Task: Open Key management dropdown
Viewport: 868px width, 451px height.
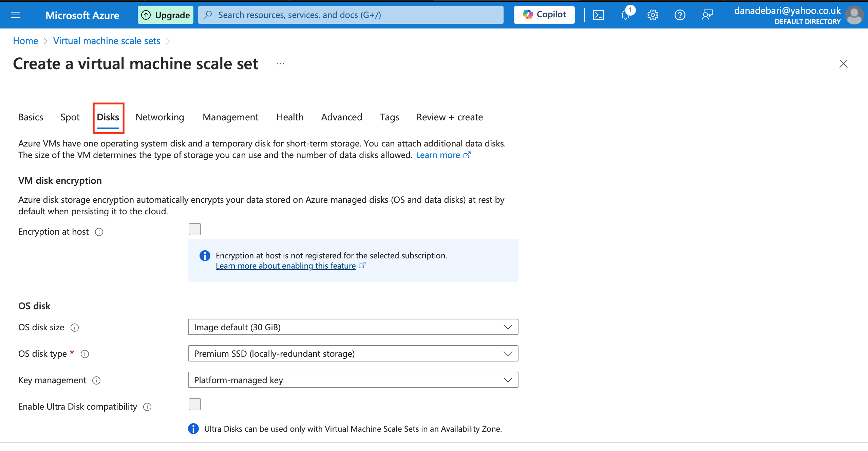Action: (x=353, y=380)
